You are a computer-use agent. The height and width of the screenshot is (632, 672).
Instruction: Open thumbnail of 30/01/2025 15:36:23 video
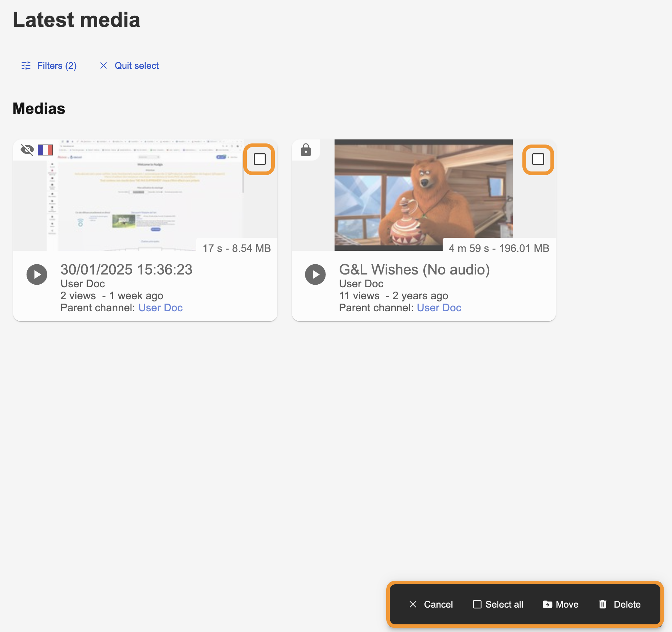click(x=145, y=195)
